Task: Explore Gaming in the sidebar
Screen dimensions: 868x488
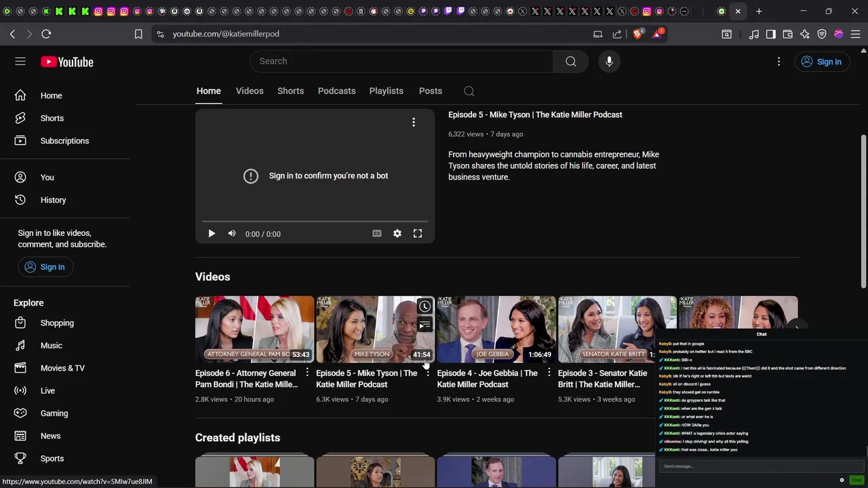Action: pos(64,413)
